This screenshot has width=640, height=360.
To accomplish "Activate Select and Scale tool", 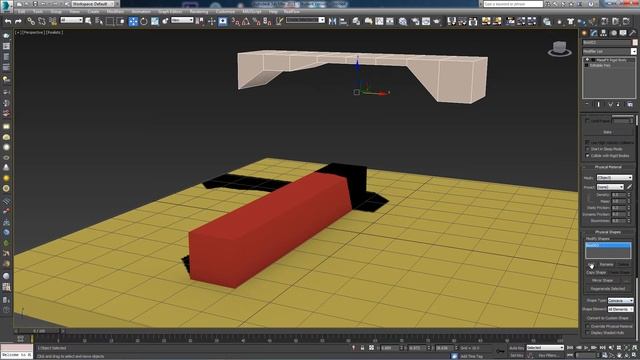I will pyautogui.click(x=155, y=21).
